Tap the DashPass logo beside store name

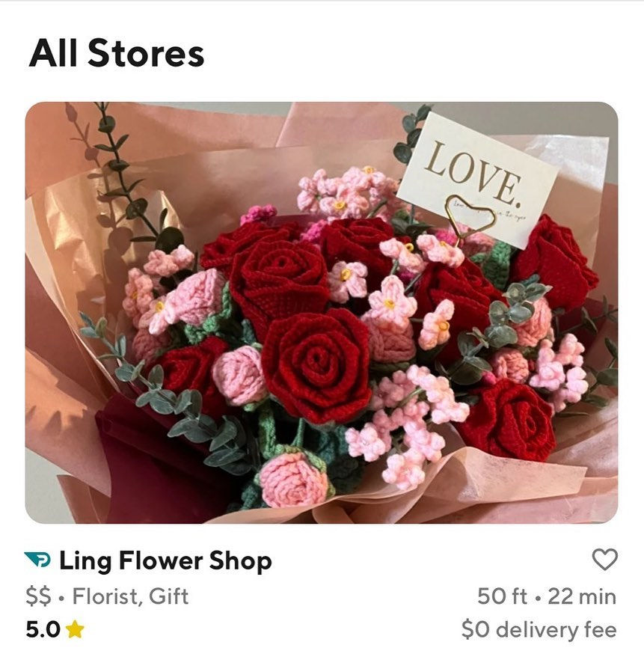(37, 559)
